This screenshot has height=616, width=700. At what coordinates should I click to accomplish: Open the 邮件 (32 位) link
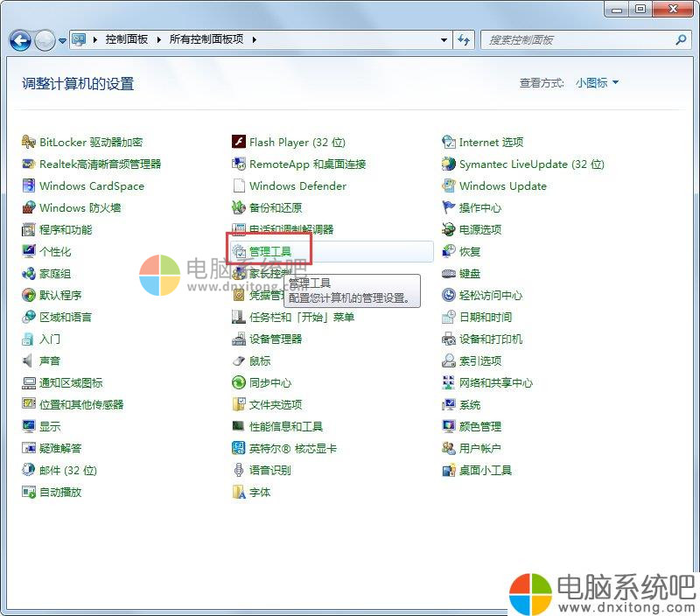coord(68,471)
